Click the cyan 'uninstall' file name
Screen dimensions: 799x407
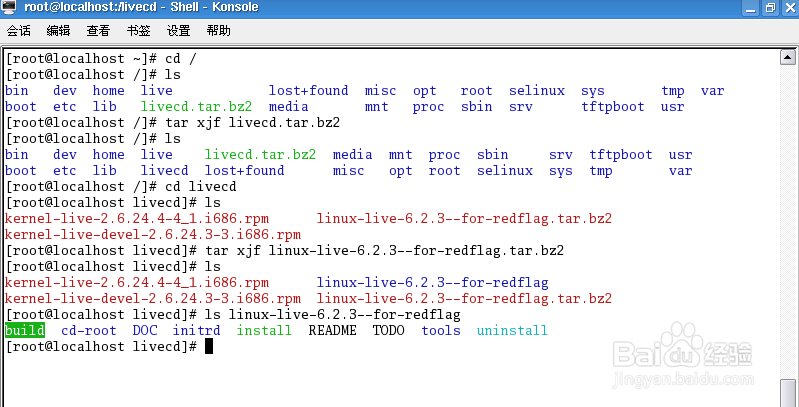pyautogui.click(x=512, y=331)
